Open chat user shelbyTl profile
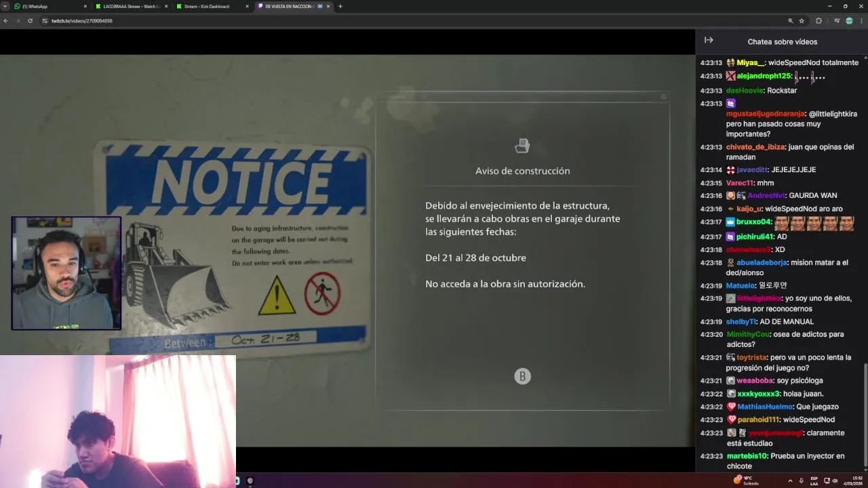The image size is (868, 488). click(741, 321)
